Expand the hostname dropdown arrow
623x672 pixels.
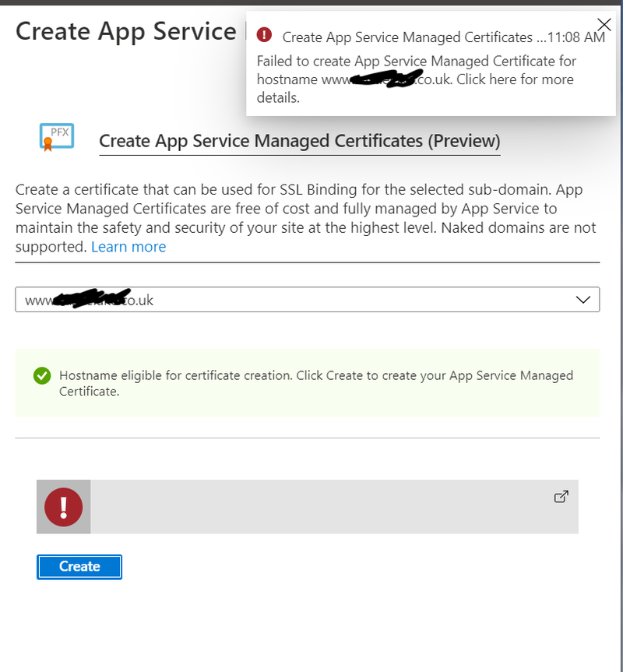click(583, 300)
